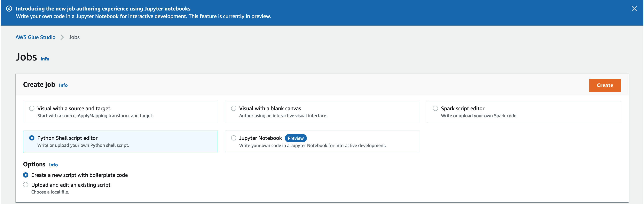Open the Info link beside Options

pyautogui.click(x=54, y=165)
